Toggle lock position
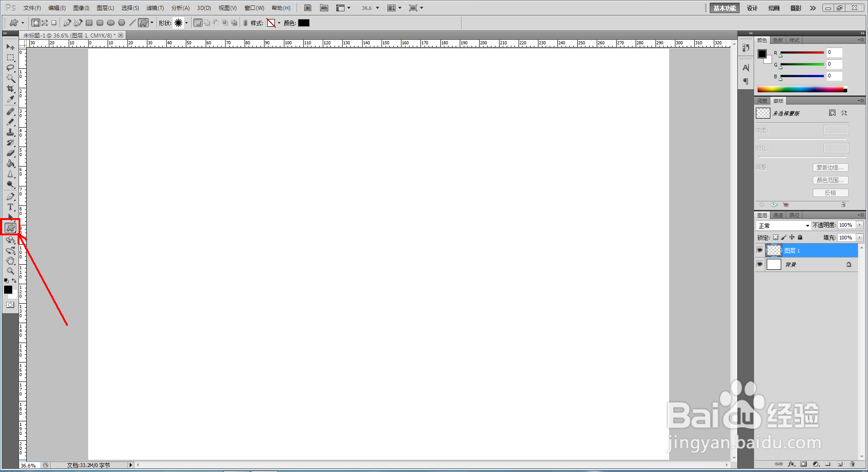The height and width of the screenshot is (472, 868). pos(792,237)
